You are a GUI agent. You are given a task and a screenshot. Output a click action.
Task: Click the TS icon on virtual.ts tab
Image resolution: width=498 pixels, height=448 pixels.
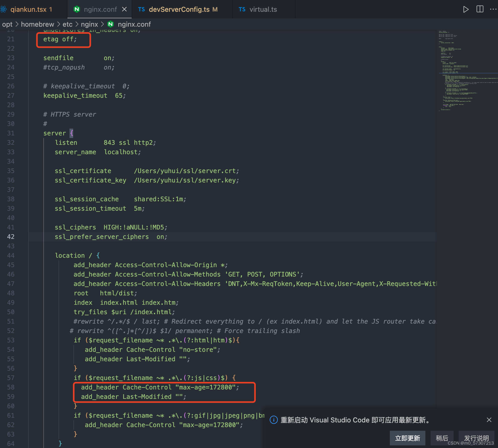click(x=242, y=9)
